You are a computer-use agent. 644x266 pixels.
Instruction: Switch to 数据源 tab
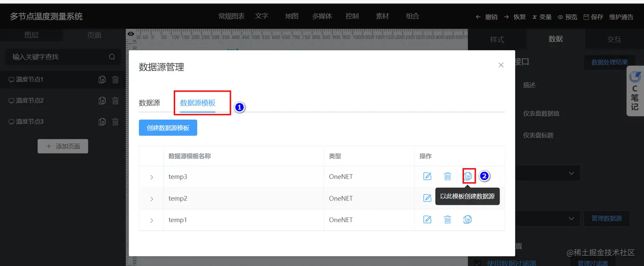(149, 103)
